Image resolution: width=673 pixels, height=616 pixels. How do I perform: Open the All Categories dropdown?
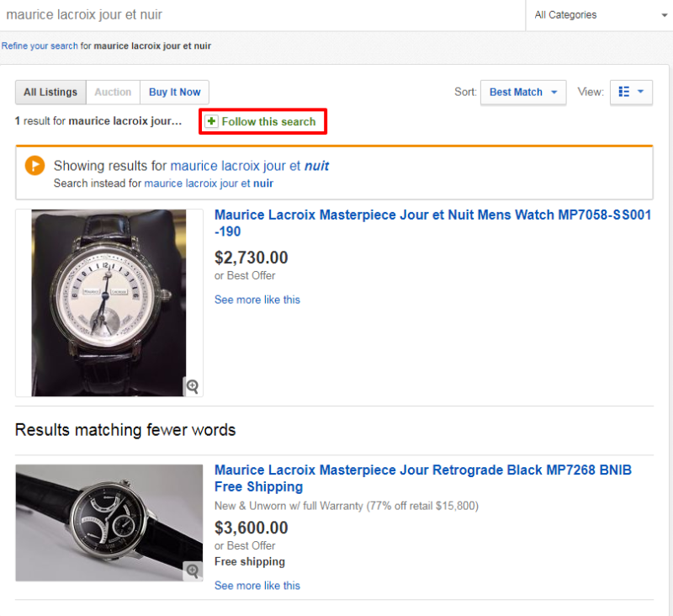click(x=598, y=15)
